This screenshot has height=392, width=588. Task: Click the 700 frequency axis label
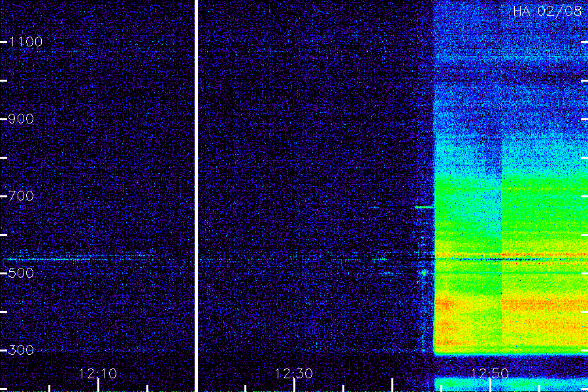[21, 196]
